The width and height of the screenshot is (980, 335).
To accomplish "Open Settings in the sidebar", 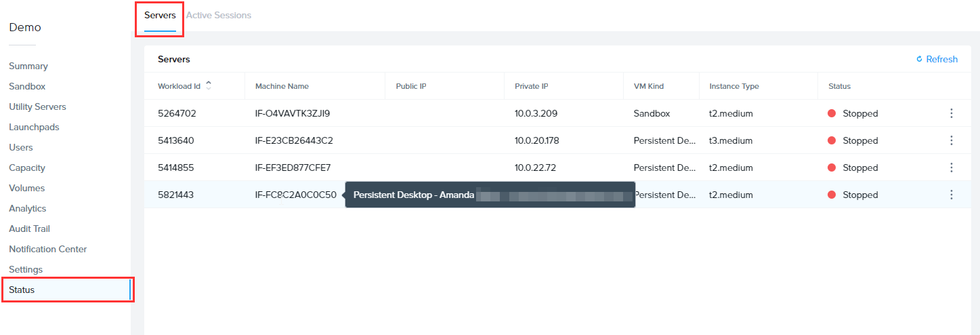I will click(x=26, y=269).
